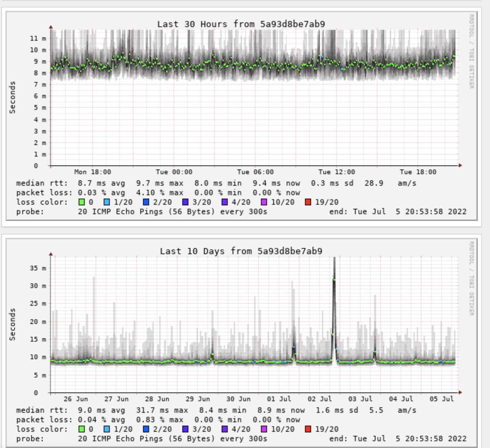Select 'Tue 18:00' time label
The height and width of the screenshot is (448, 490).
[x=418, y=172]
